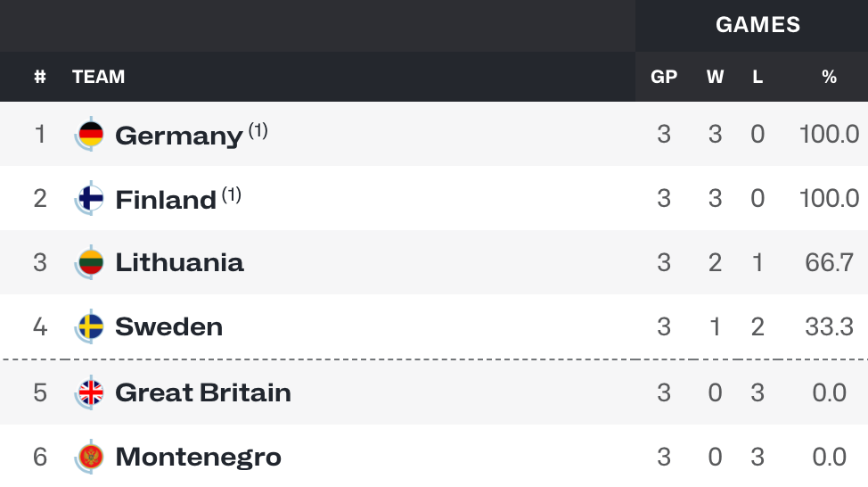Click the Great Britain flag icon

tap(90, 392)
